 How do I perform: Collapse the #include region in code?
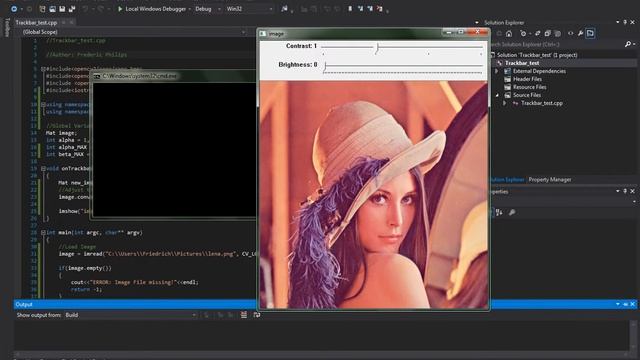[43, 69]
